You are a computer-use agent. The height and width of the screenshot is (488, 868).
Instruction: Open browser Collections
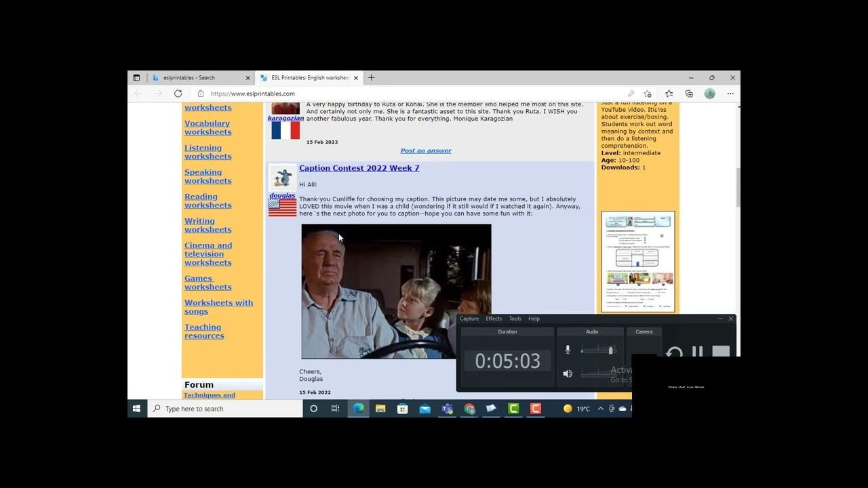pos(689,94)
